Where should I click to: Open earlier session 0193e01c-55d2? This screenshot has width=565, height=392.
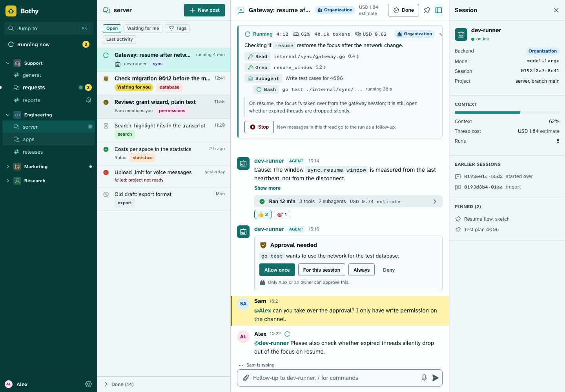click(494, 176)
